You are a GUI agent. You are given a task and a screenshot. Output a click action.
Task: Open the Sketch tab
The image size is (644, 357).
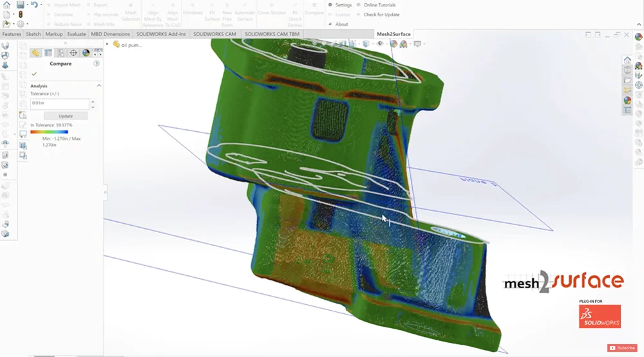[x=33, y=34]
